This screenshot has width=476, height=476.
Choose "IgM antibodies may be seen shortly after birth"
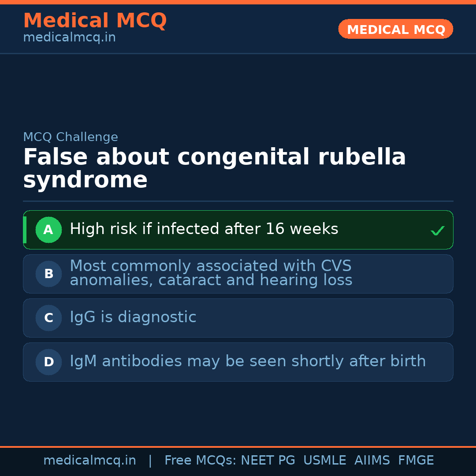tap(248, 361)
